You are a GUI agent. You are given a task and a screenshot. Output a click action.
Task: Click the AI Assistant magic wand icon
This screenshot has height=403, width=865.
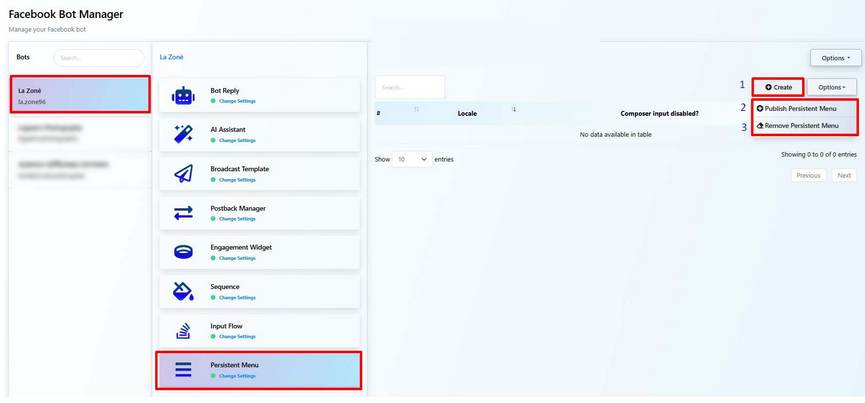(183, 134)
